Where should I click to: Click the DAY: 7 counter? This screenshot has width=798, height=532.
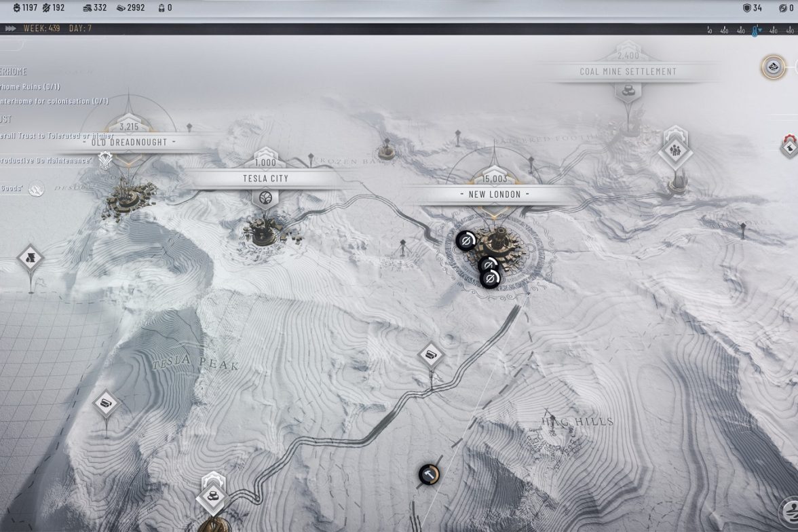(x=80, y=28)
